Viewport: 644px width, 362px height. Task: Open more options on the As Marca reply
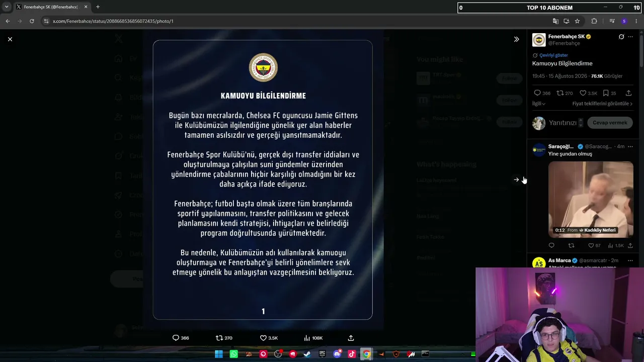click(630, 260)
